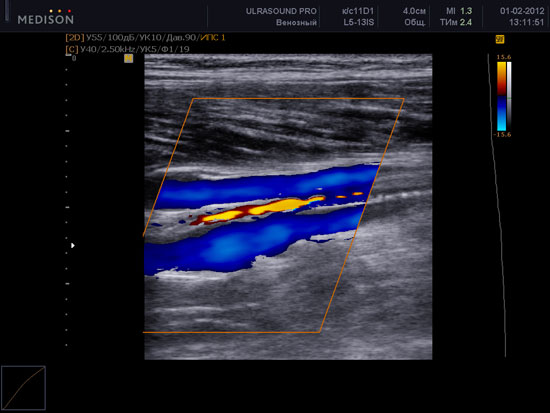
Task: Click the Medison logo
Action: pyautogui.click(x=46, y=18)
